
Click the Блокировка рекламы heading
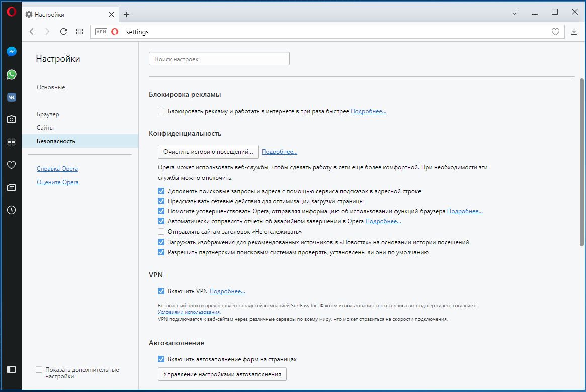[185, 94]
